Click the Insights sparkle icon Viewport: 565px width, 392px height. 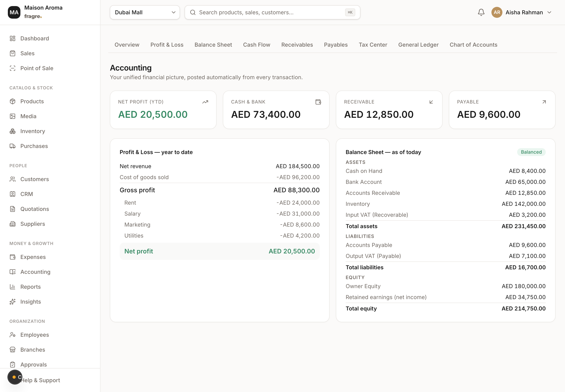[13, 302]
